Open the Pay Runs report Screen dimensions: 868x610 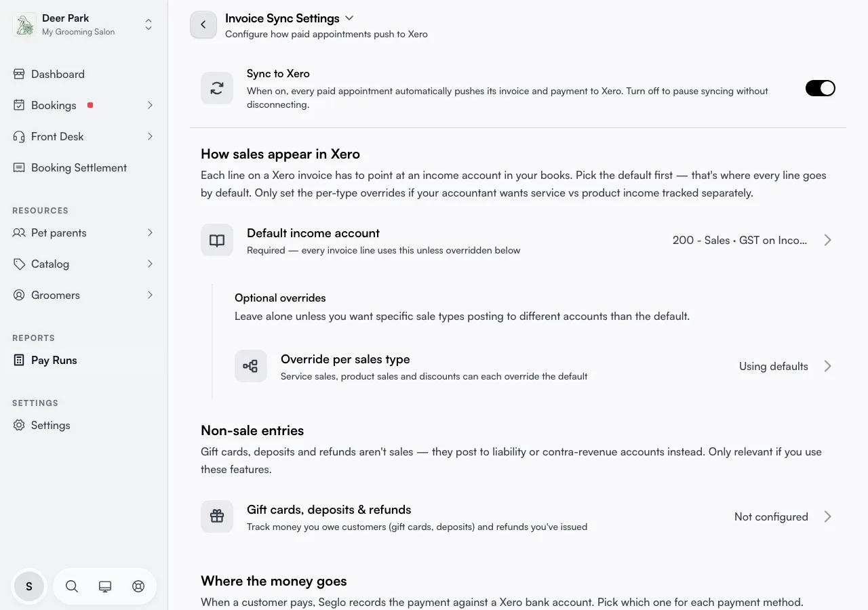click(x=83, y=360)
